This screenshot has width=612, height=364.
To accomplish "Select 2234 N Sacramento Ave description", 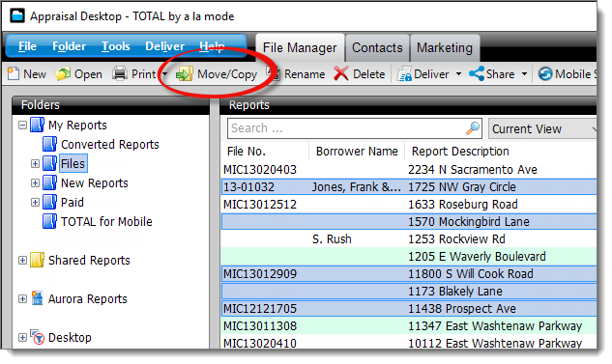I will point(473,170).
